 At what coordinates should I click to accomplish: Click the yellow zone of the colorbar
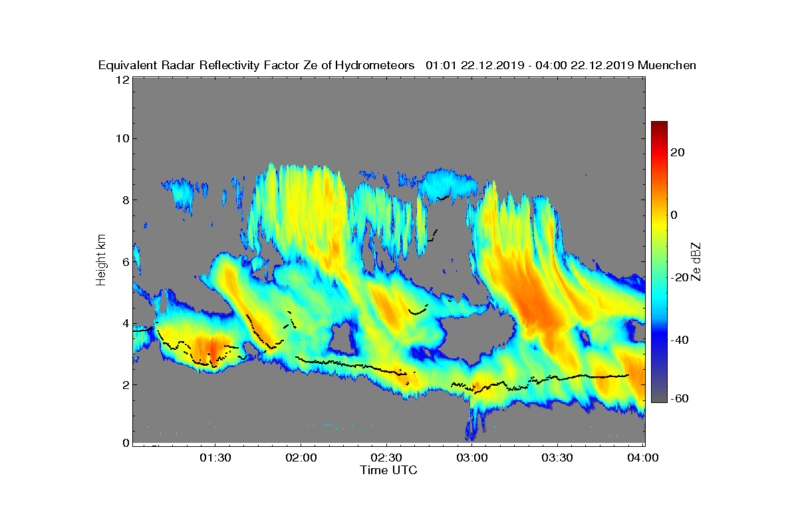tap(659, 223)
